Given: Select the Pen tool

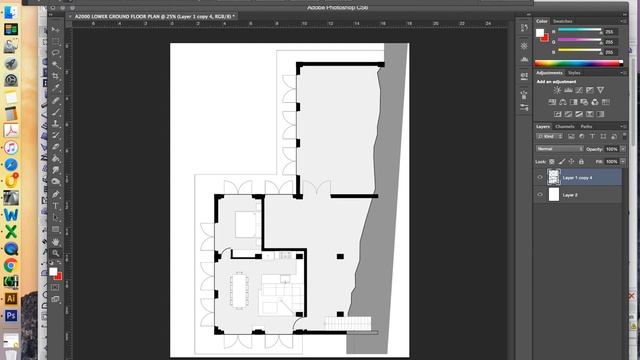Looking at the screenshot, I should tap(56, 194).
